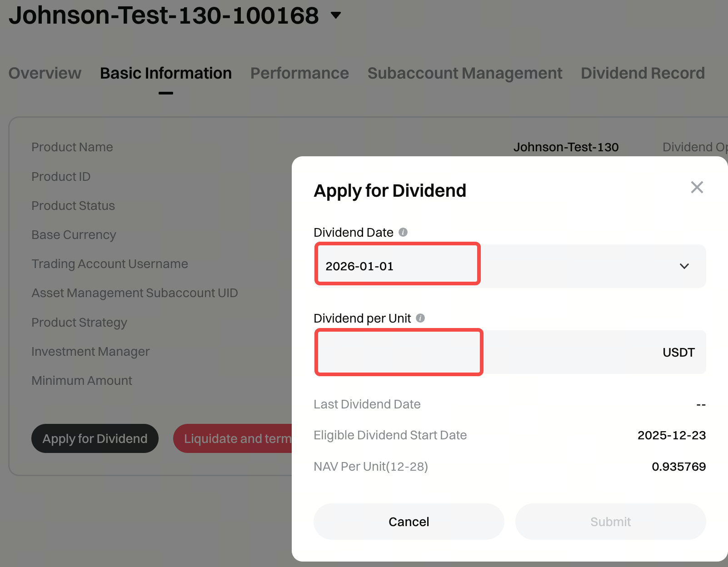Select the Basic Information tab
Image resolution: width=728 pixels, height=567 pixels.
click(166, 73)
